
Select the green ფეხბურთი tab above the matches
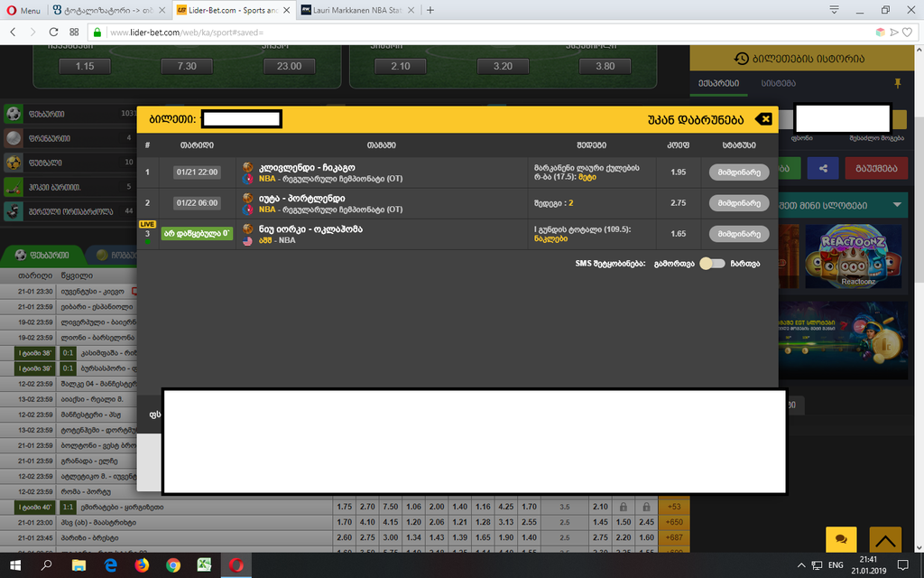tap(42, 255)
